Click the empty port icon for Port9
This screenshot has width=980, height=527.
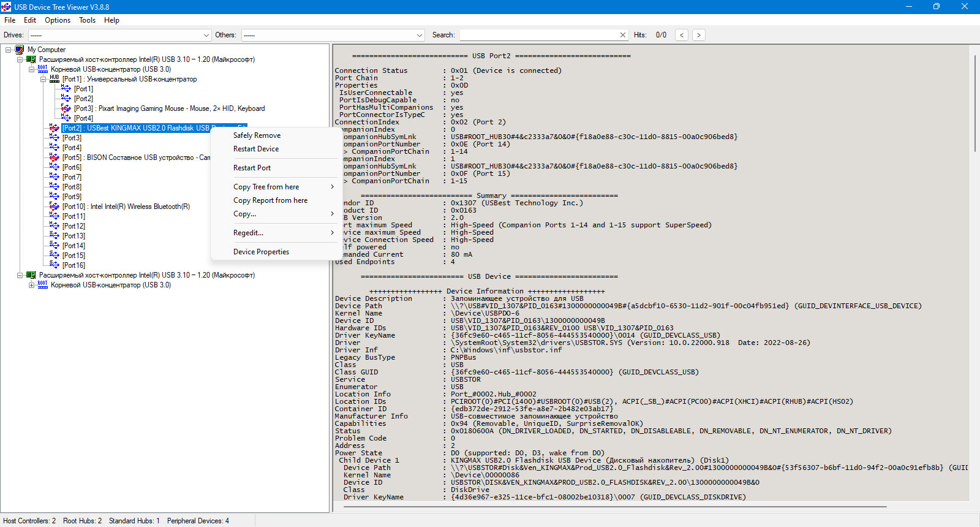[55, 197]
